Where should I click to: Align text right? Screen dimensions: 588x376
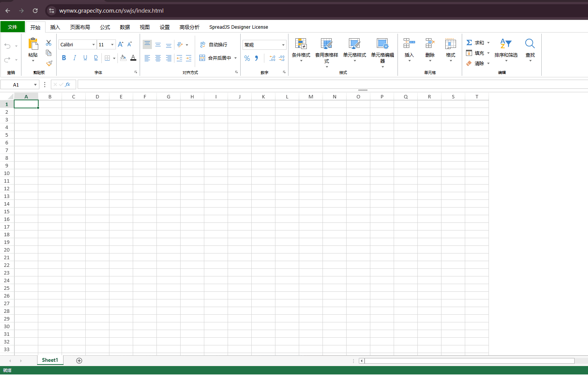pos(169,58)
